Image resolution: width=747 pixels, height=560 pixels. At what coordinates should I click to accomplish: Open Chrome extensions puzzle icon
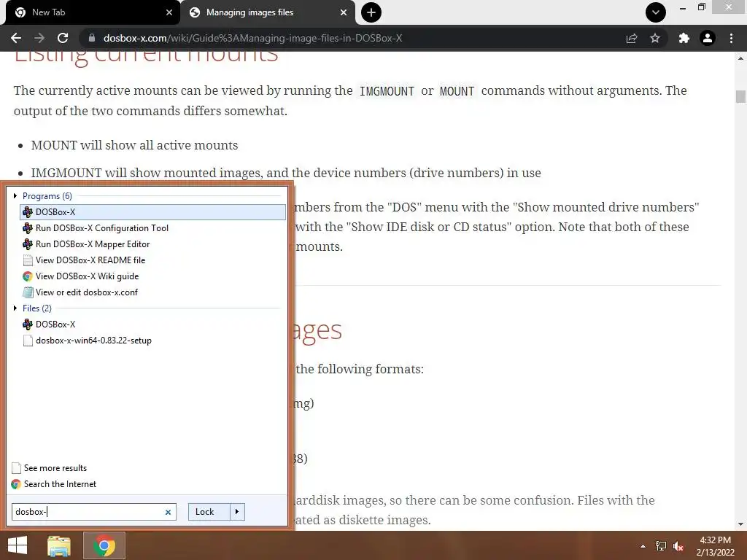[x=684, y=38]
